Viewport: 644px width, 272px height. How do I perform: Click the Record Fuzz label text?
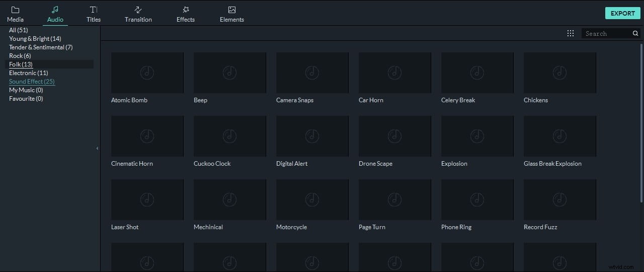coord(540,227)
